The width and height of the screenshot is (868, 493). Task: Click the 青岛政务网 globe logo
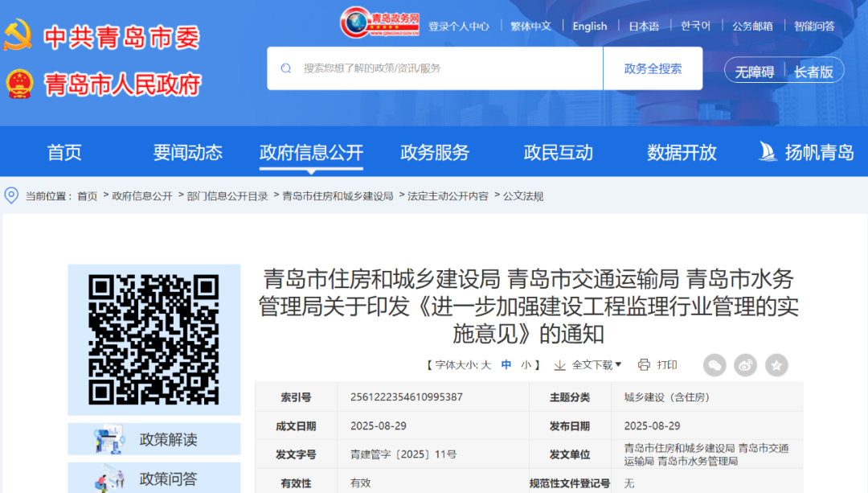(x=355, y=24)
